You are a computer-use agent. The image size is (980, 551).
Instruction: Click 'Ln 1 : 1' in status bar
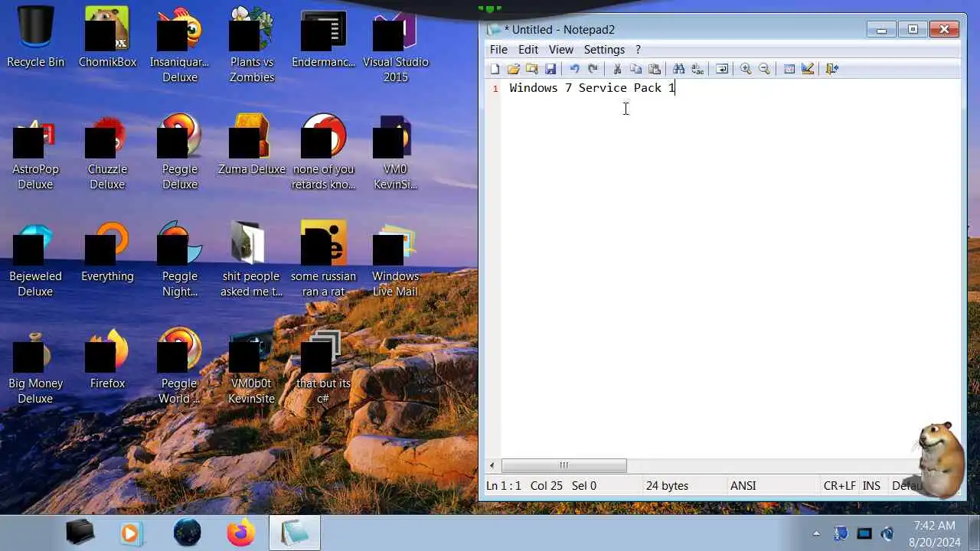coord(504,486)
